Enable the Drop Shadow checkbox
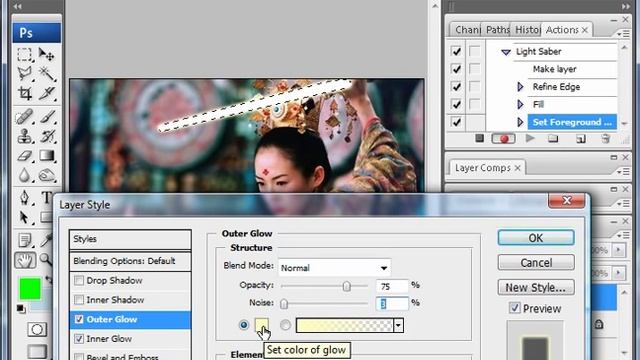This screenshot has width=640, height=360. (x=79, y=280)
